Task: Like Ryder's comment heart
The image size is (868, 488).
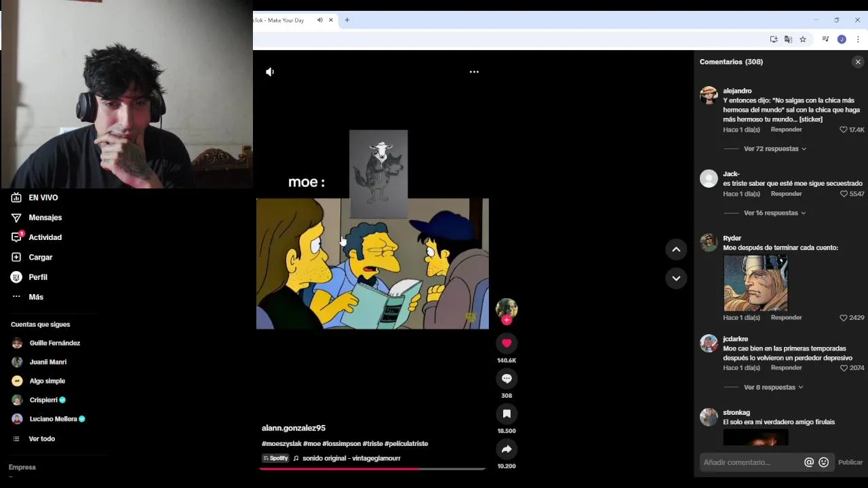Action: (x=844, y=318)
